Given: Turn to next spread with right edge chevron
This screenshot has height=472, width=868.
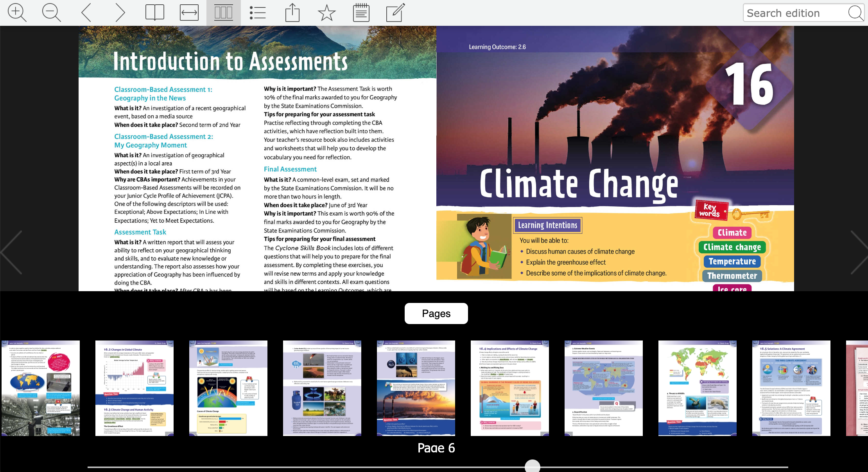Looking at the screenshot, I should pos(859,252).
